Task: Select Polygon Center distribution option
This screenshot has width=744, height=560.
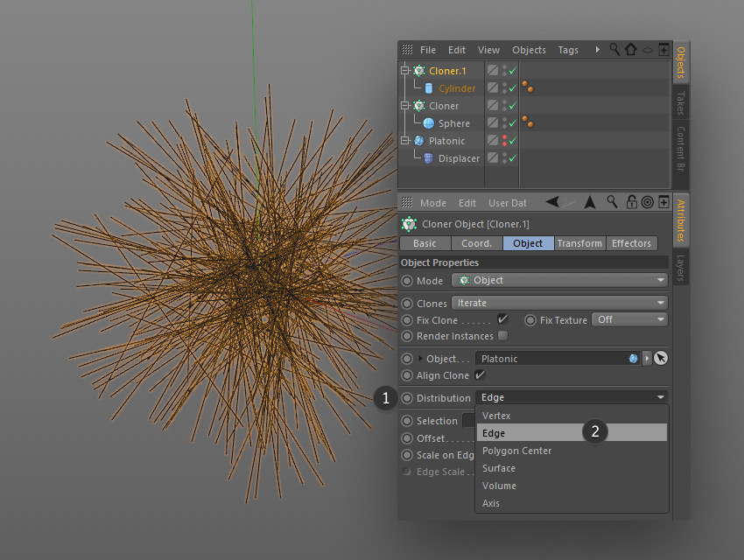Action: [572, 451]
